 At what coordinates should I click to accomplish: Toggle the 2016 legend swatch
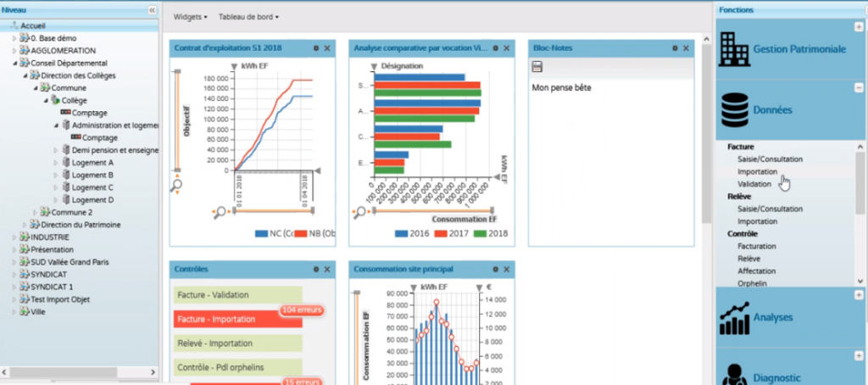point(401,234)
